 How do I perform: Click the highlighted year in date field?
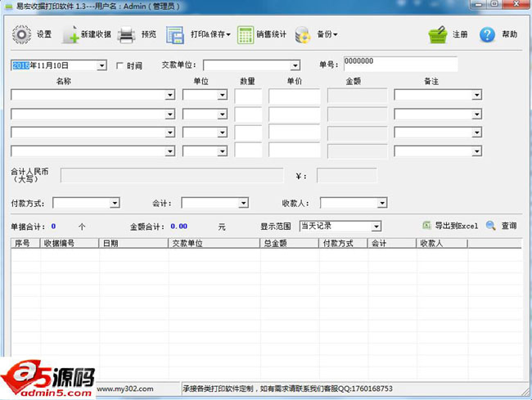[x=20, y=65]
